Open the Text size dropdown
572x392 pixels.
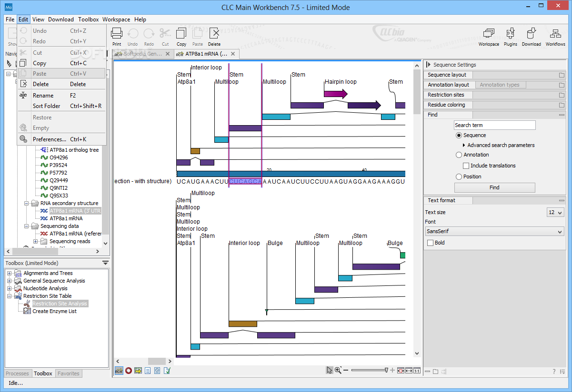coord(555,212)
